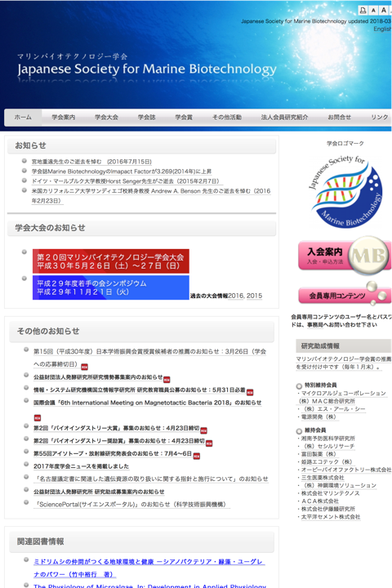Open the お問合せ menu item

coord(340,118)
